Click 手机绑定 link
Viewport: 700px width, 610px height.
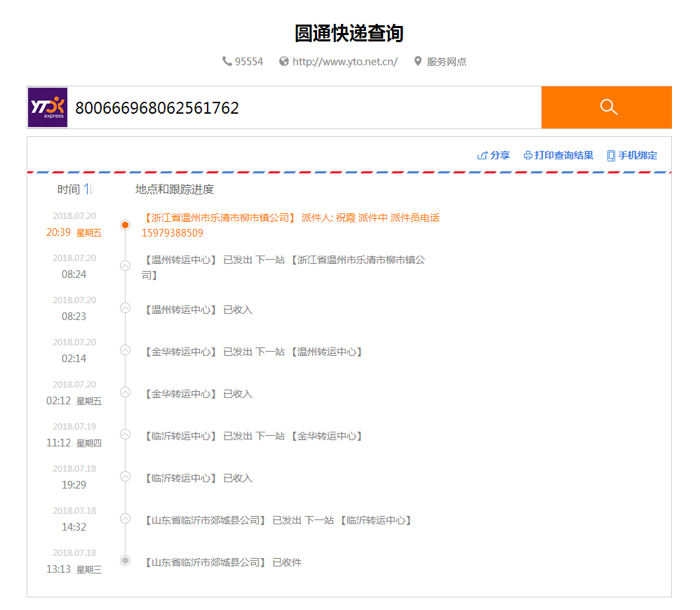tap(638, 156)
